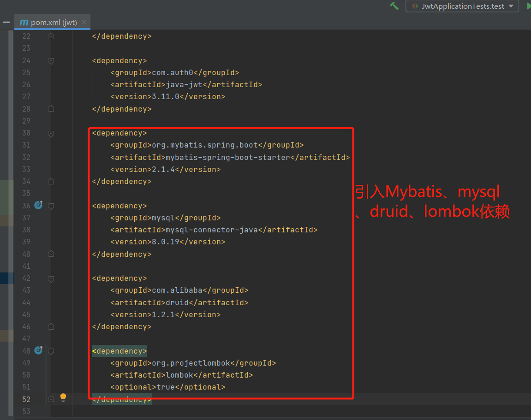Click the fold end marker on line 40

(x=51, y=254)
